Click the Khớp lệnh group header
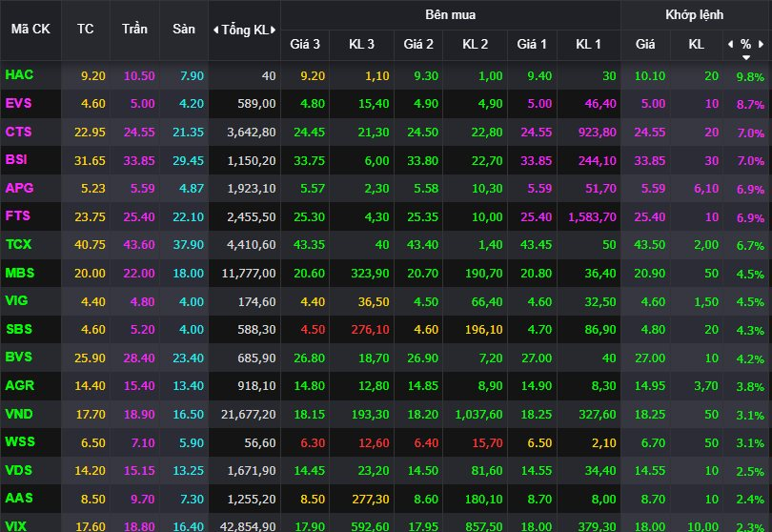772x532 pixels. [x=694, y=15]
